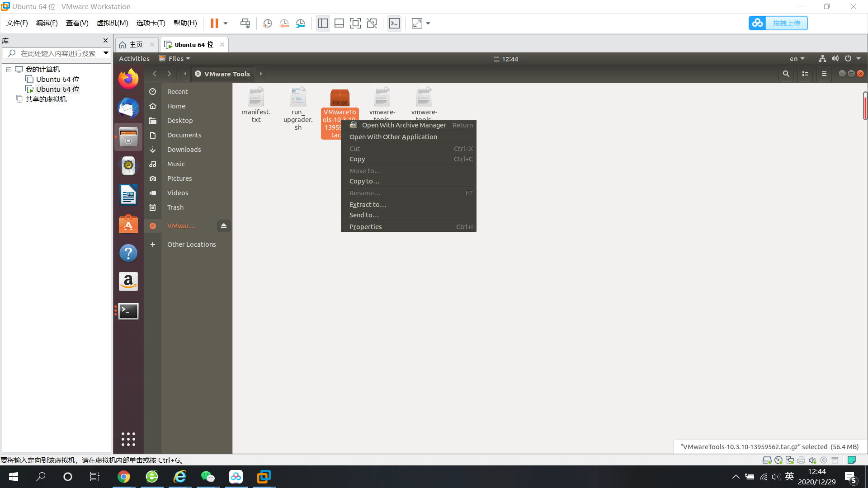Click the Files search magnifier icon
The image size is (868, 488).
(x=786, y=74)
